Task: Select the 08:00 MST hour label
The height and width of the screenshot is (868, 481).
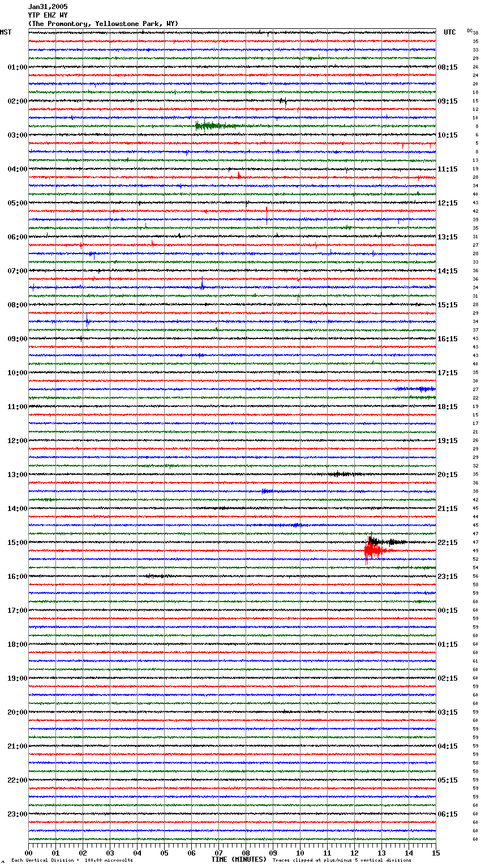Action: [x=18, y=305]
